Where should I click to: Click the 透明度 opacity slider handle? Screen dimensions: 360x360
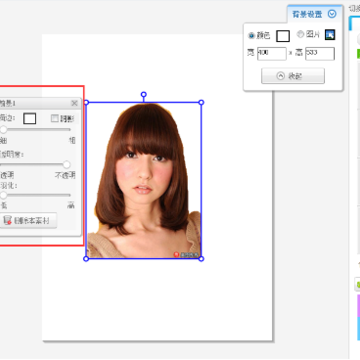pos(67,164)
